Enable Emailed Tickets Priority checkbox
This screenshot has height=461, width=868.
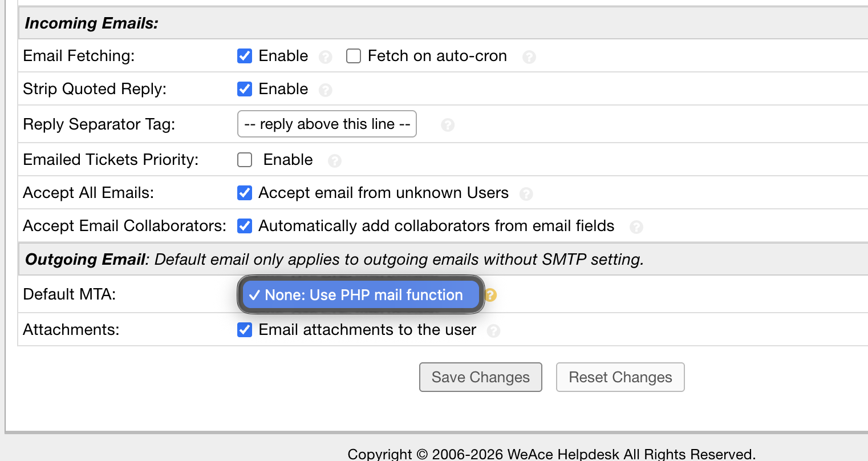[x=245, y=160]
